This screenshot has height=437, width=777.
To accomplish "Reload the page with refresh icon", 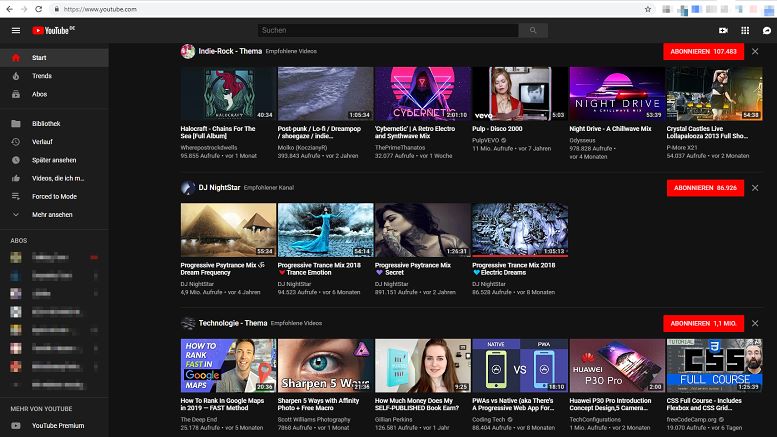I will tap(39, 9).
